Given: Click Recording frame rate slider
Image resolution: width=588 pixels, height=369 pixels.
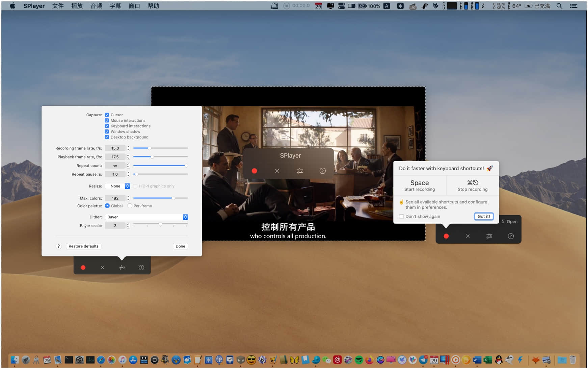Looking at the screenshot, I should (160, 148).
